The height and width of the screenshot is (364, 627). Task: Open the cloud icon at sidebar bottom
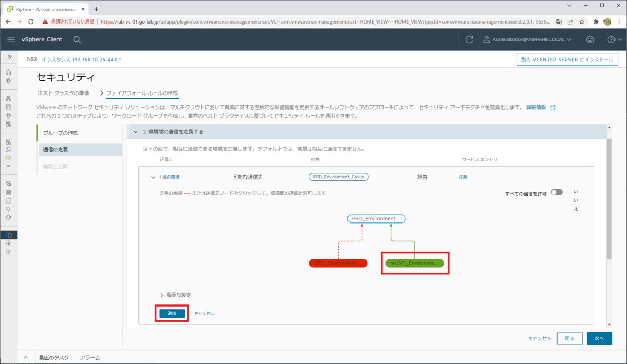[x=8, y=252]
